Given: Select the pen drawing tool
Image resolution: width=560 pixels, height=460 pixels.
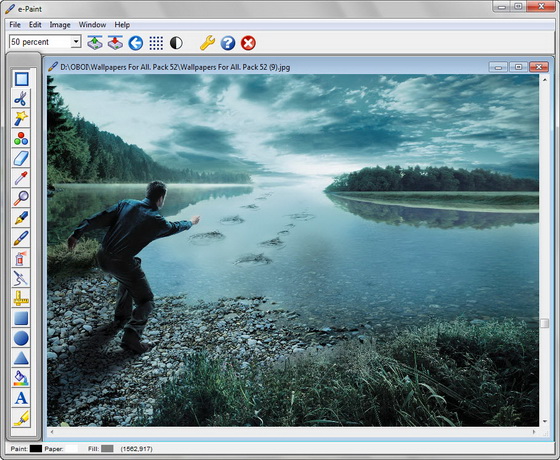Looking at the screenshot, I should tap(21, 218).
